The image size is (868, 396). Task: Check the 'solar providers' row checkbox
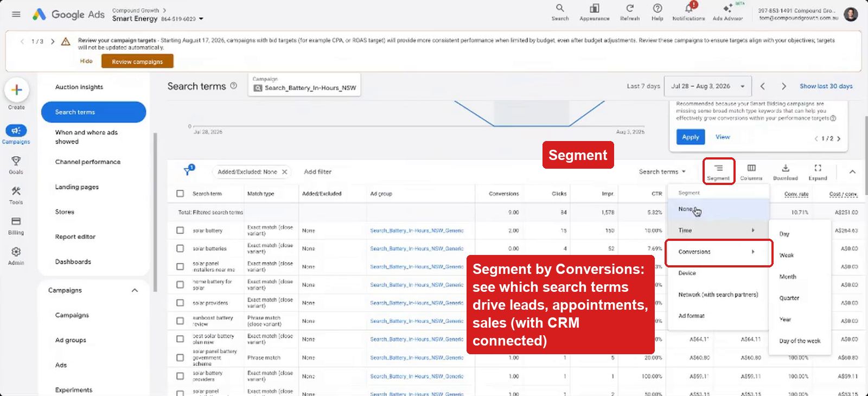point(180,303)
